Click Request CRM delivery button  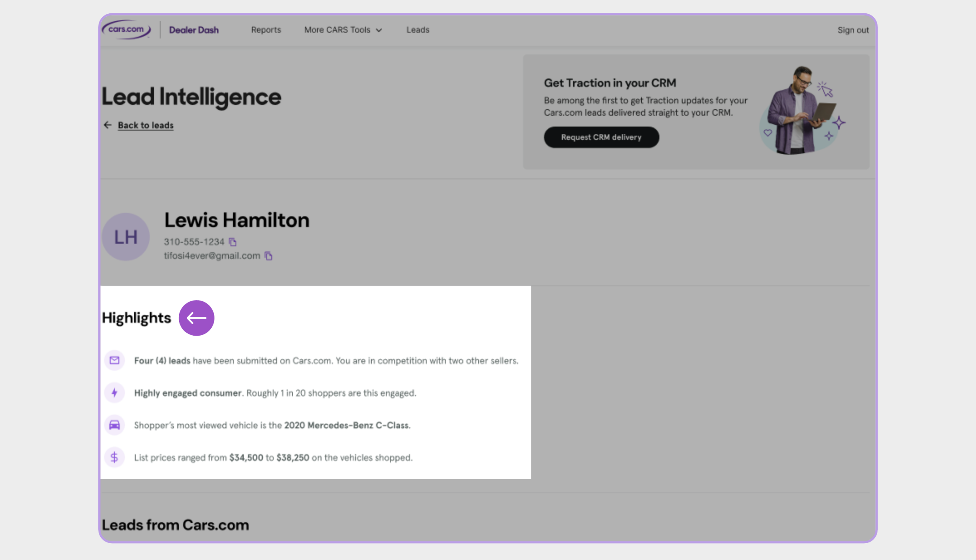point(601,137)
